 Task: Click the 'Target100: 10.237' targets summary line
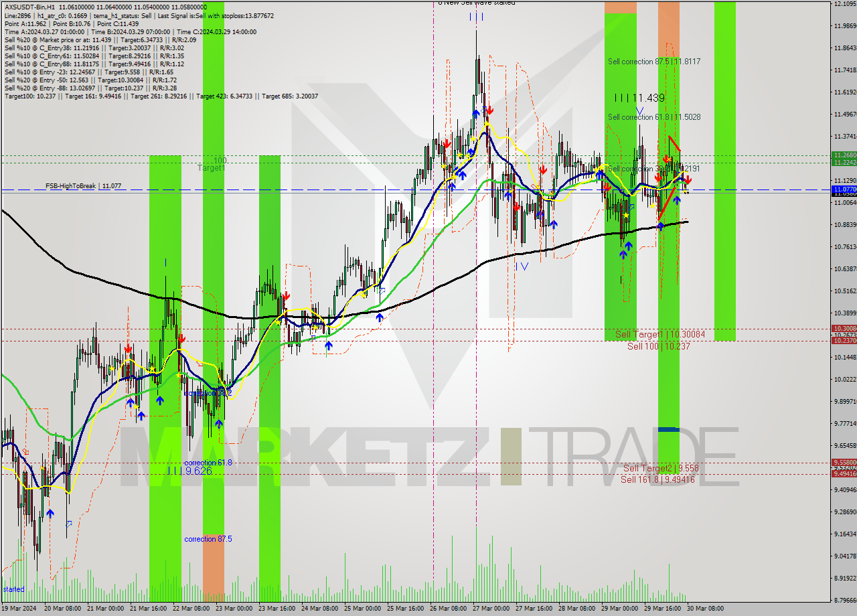[161, 96]
